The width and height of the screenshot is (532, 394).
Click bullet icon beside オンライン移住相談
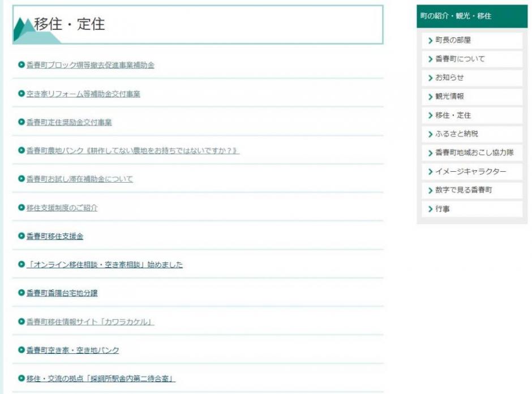click(x=22, y=264)
